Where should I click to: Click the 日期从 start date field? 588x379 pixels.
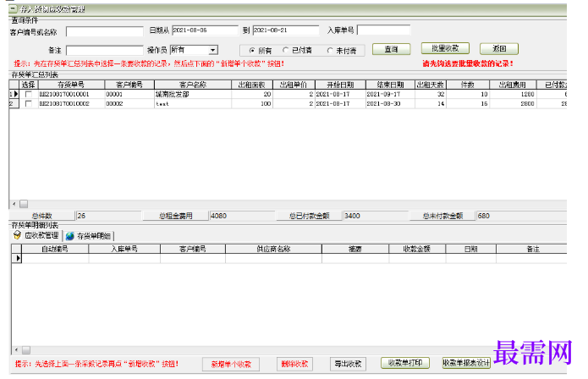coord(205,30)
